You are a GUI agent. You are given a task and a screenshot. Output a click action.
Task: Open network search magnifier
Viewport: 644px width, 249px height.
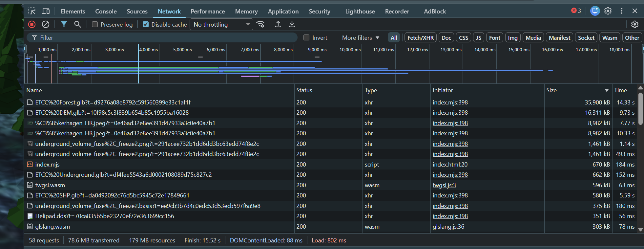pyautogui.click(x=77, y=24)
